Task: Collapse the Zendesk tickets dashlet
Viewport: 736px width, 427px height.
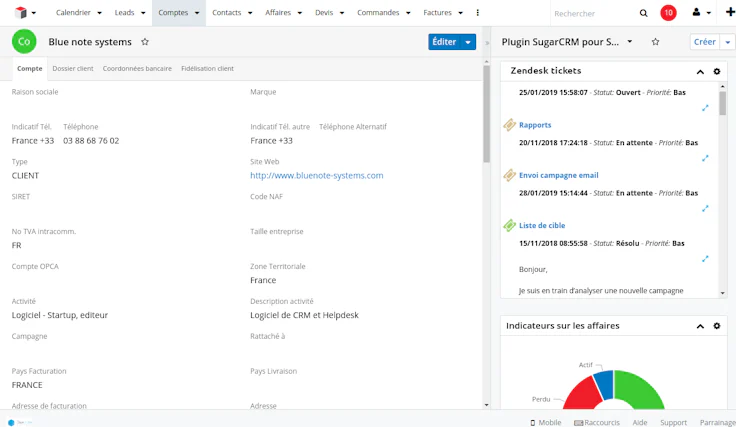Action: click(700, 72)
